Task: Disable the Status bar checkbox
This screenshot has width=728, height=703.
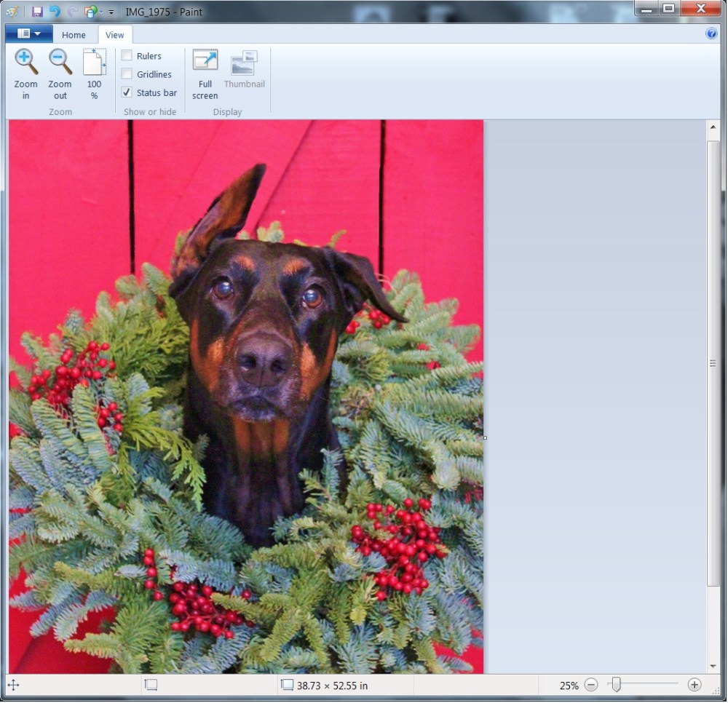Action: click(127, 92)
